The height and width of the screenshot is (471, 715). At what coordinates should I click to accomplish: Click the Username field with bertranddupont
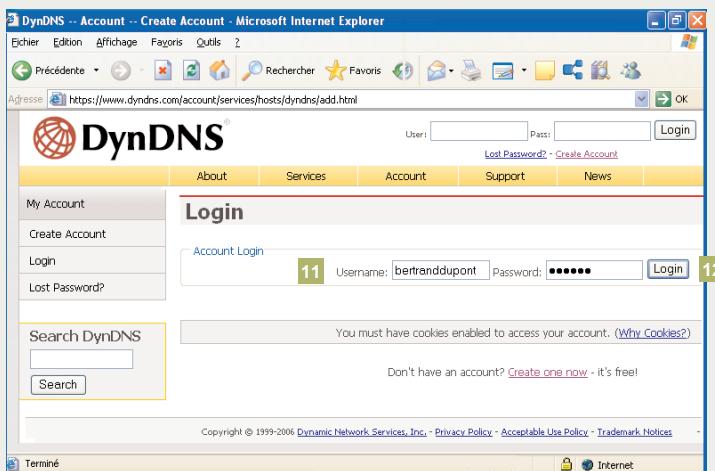pyautogui.click(x=440, y=270)
